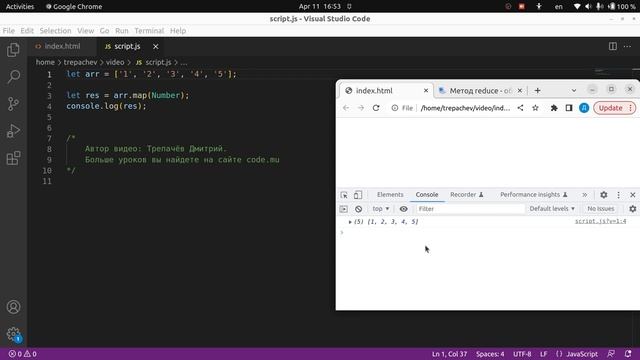Create a live expression with eye icon

[x=403, y=209]
